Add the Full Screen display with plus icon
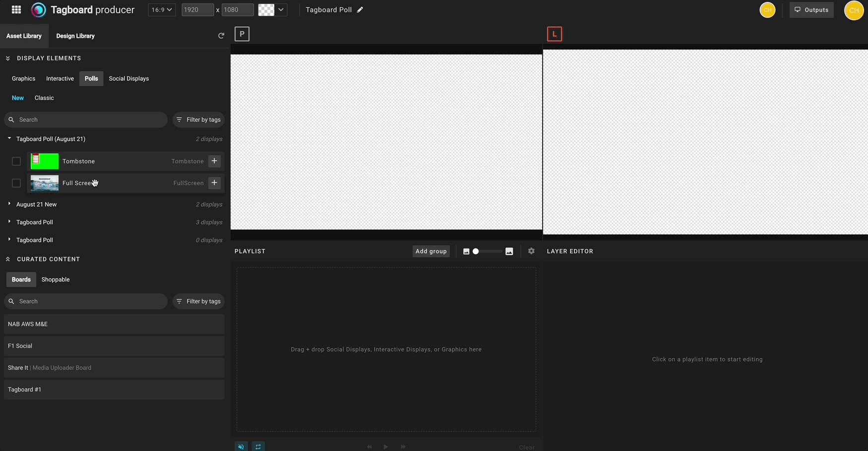Screen dimensions: 868x451 [214, 183]
